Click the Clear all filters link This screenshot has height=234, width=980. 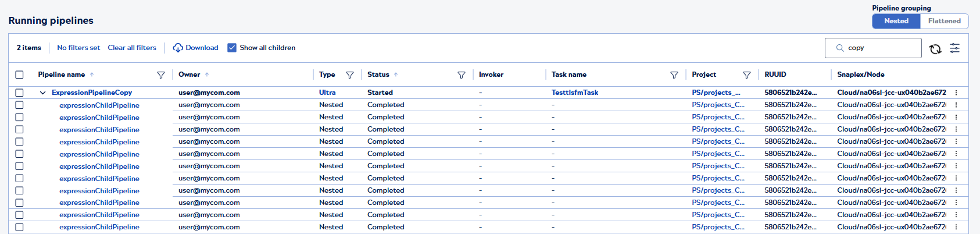pos(132,48)
